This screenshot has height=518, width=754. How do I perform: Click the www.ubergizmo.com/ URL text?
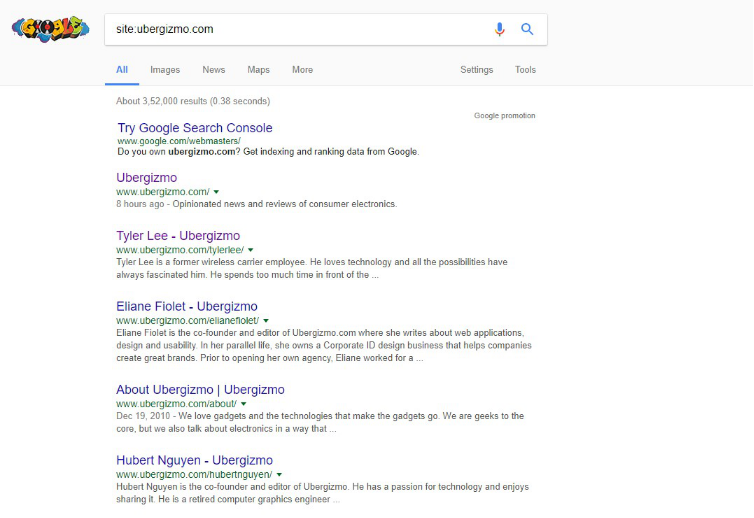click(x=163, y=192)
